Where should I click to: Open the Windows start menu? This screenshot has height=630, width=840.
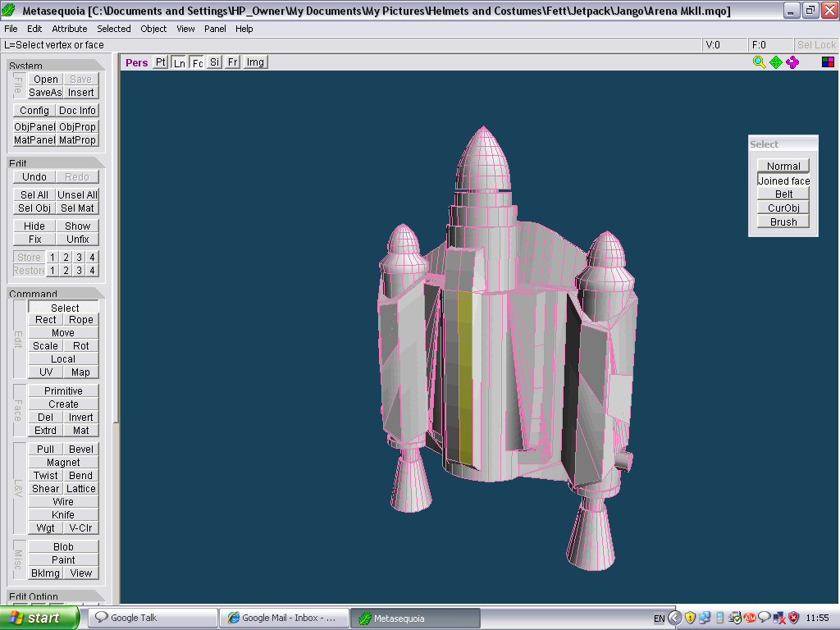coord(39,618)
